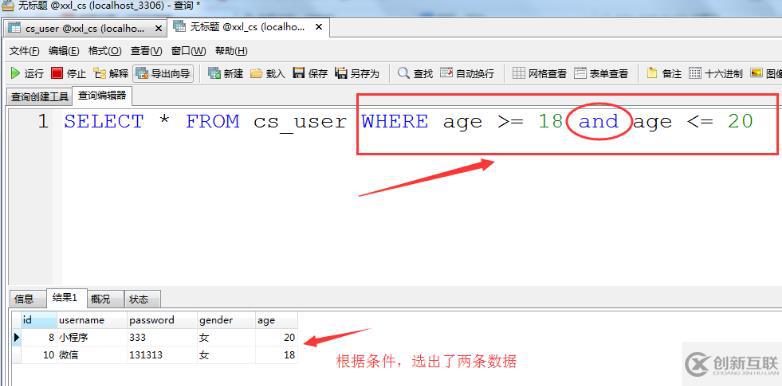Select the id cell 8
Viewport: 782px width, 386px height.
(39, 338)
